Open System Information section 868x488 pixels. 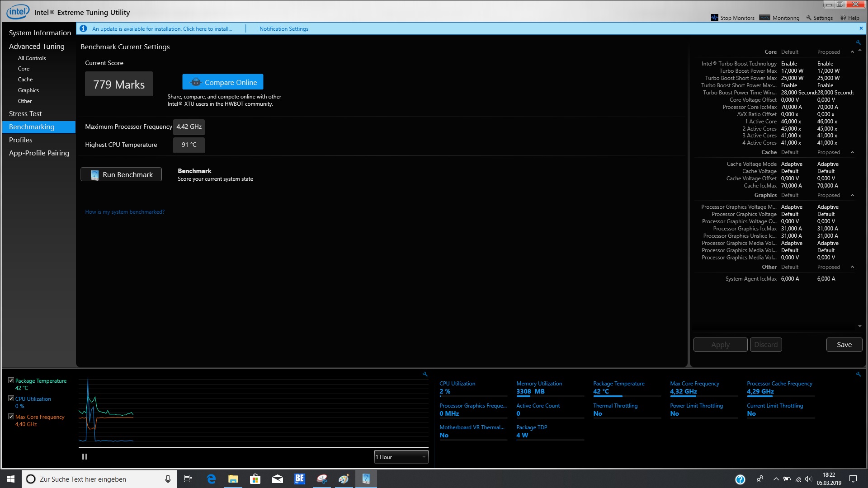pyautogui.click(x=40, y=33)
